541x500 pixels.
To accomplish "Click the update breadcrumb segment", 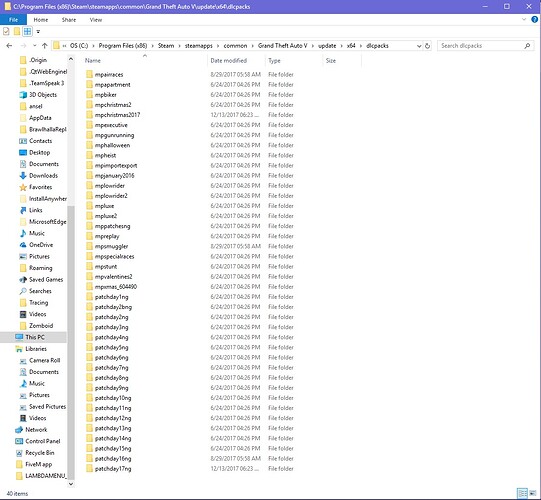I will (x=327, y=46).
